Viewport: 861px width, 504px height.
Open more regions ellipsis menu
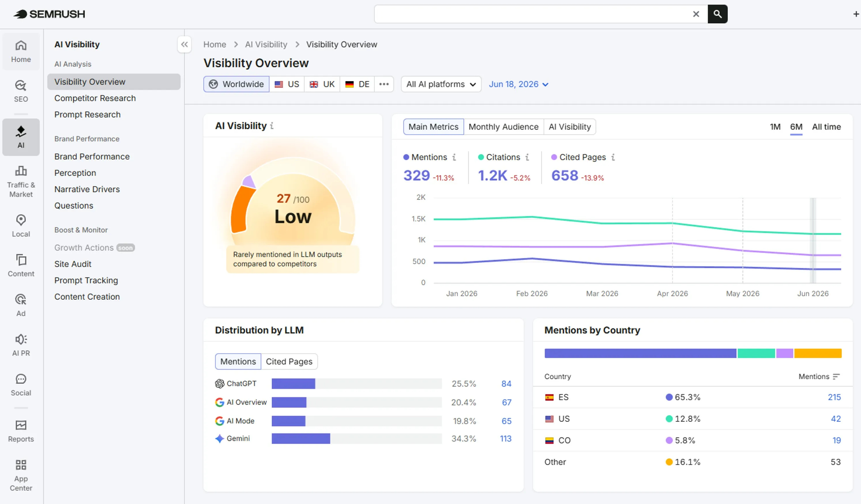(x=384, y=84)
